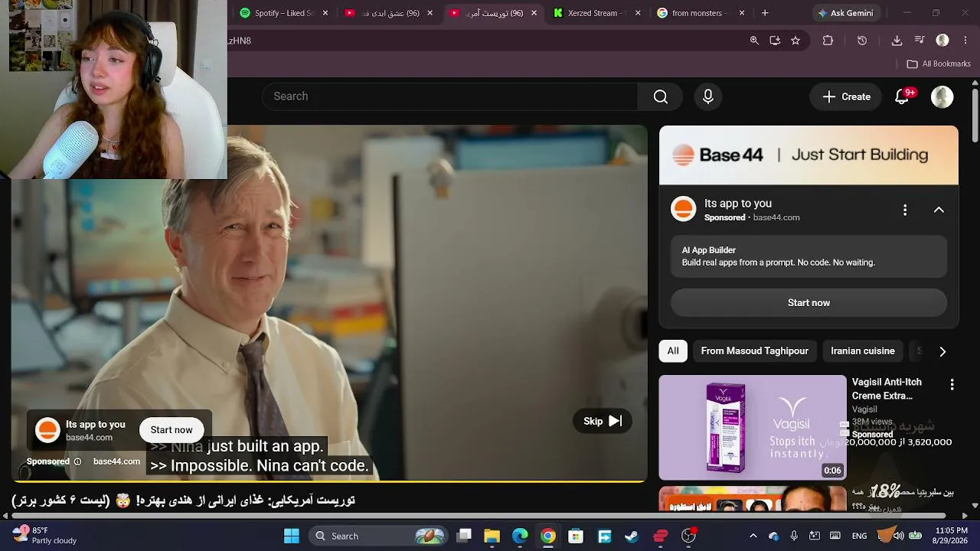Close the Xerzed Stream tab
The image size is (980, 551).
[638, 13]
